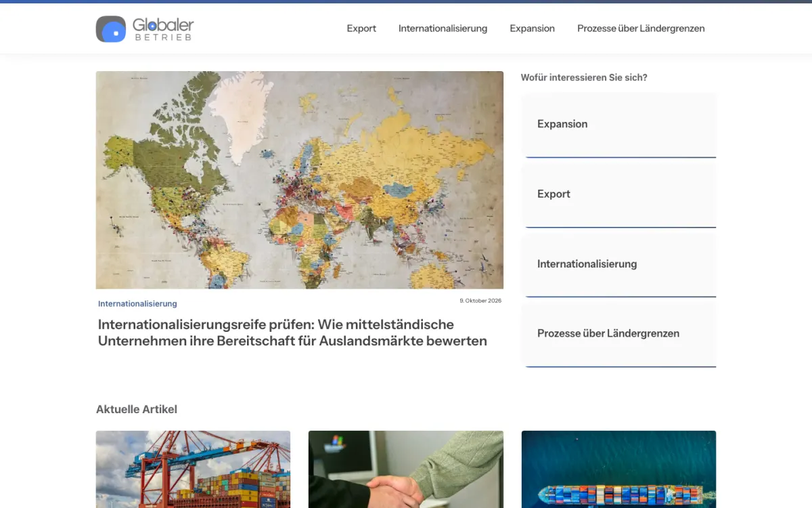Select the Expansion interest card in sidebar

(x=618, y=125)
